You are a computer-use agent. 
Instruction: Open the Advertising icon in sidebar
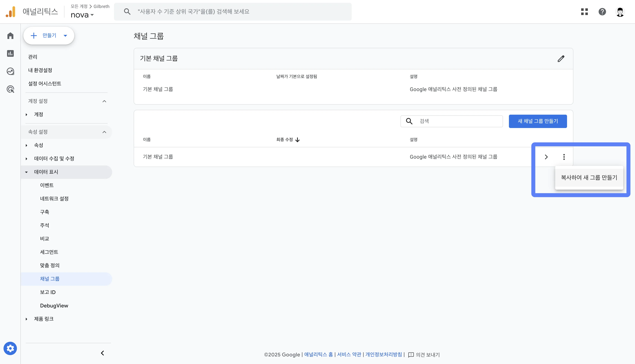pos(10,89)
